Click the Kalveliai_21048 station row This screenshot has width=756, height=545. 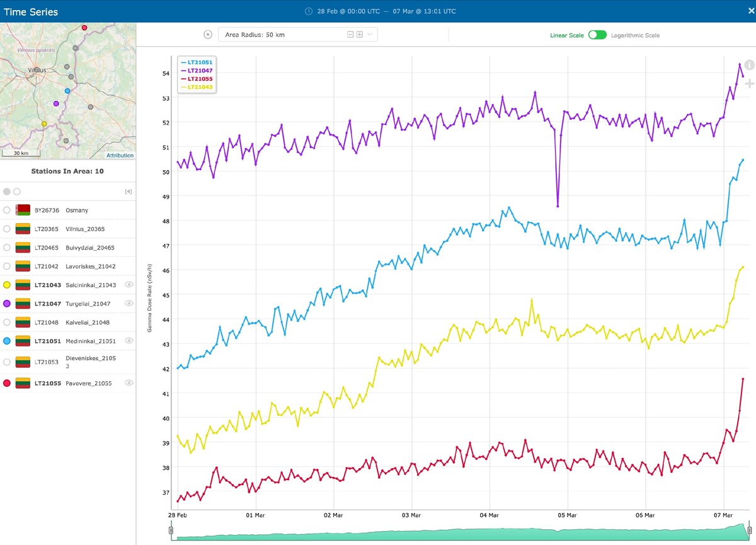tap(67, 323)
